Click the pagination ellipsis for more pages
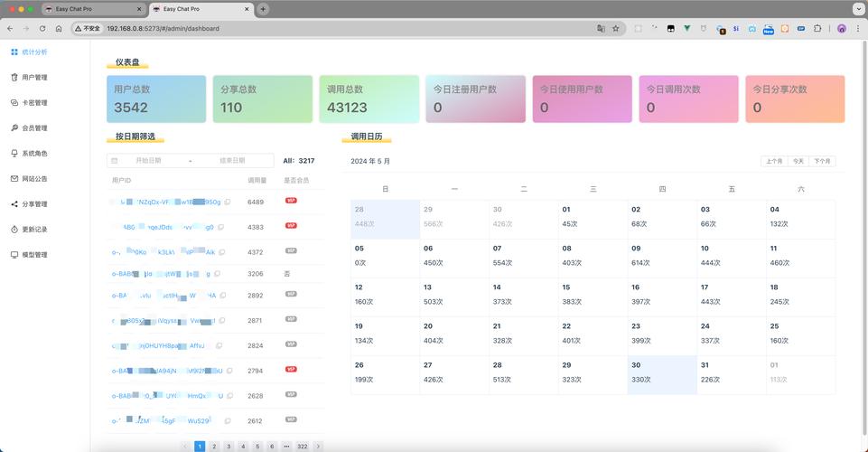The height and width of the screenshot is (452, 868). [x=286, y=447]
